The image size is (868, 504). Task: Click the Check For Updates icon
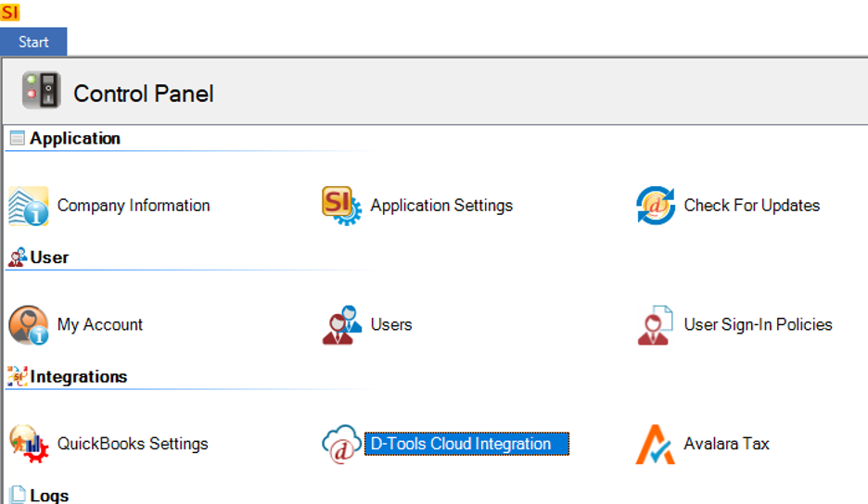656,206
